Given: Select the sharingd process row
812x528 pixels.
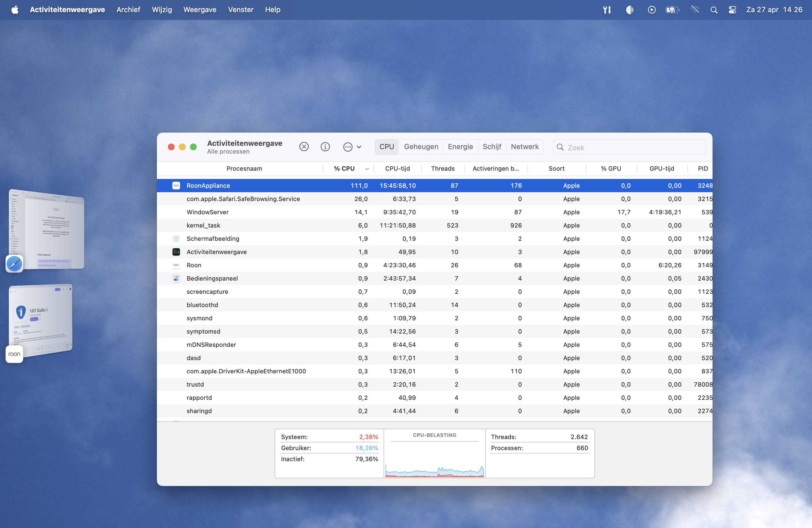Looking at the screenshot, I should (434, 411).
